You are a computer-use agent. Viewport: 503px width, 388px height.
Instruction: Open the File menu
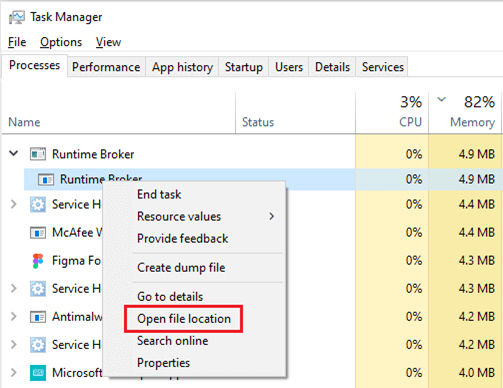[17, 42]
